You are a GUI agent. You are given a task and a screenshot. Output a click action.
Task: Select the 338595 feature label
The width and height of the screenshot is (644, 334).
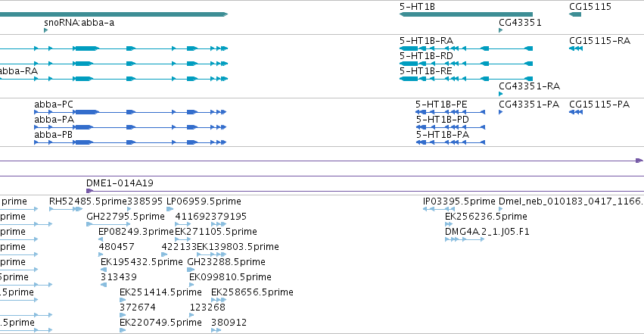click(145, 201)
